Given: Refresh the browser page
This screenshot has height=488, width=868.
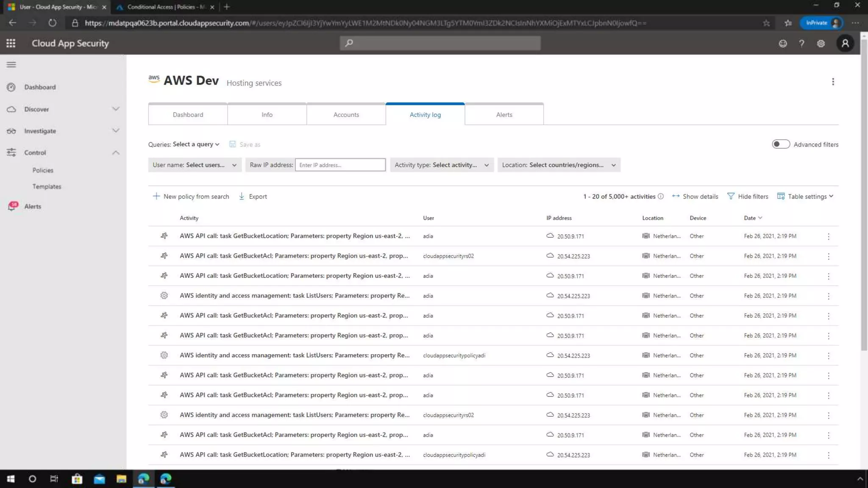Looking at the screenshot, I should (52, 23).
